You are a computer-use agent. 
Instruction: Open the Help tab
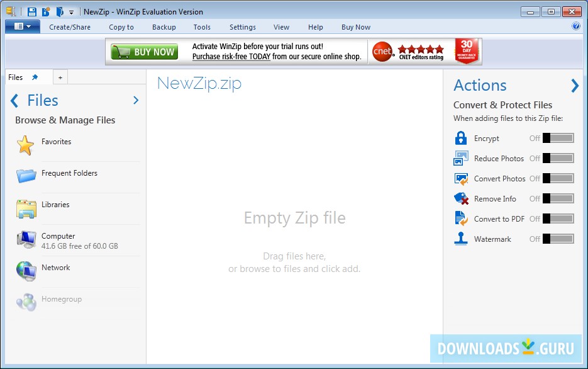point(315,27)
